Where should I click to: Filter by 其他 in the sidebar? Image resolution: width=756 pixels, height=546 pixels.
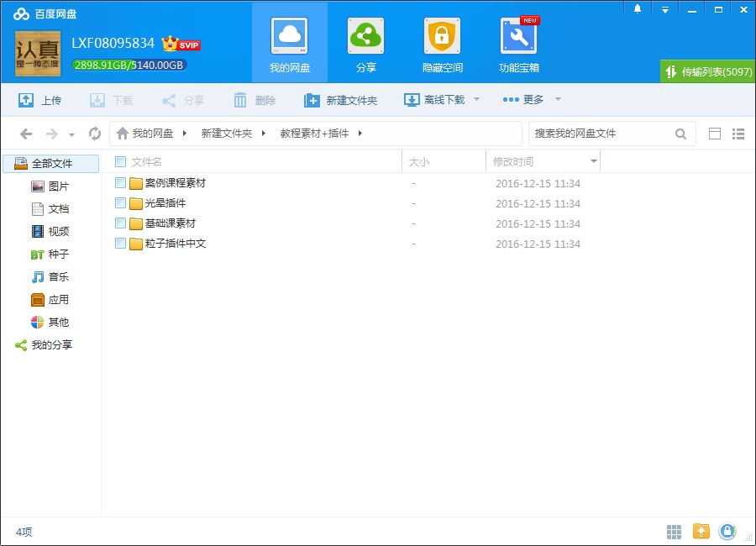click(50, 323)
